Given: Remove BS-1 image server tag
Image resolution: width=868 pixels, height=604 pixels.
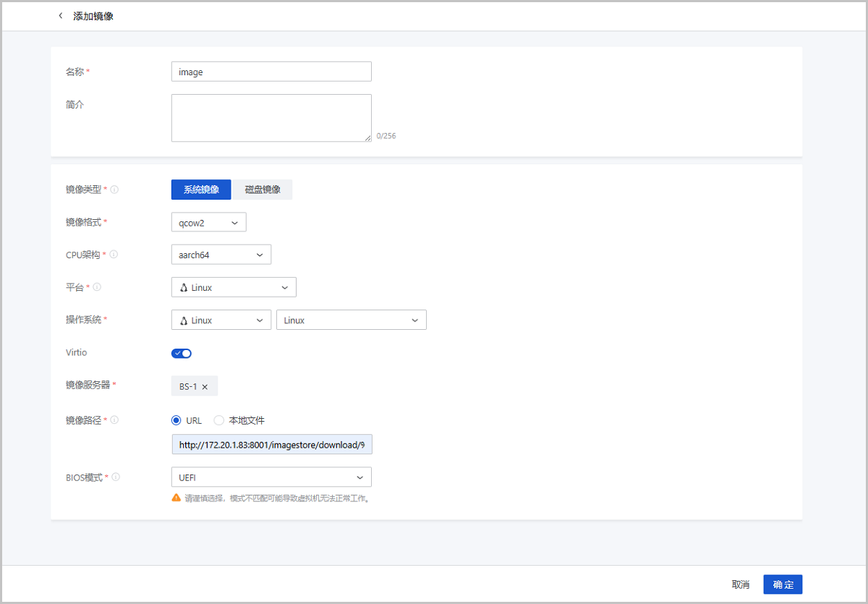Looking at the screenshot, I should [205, 387].
